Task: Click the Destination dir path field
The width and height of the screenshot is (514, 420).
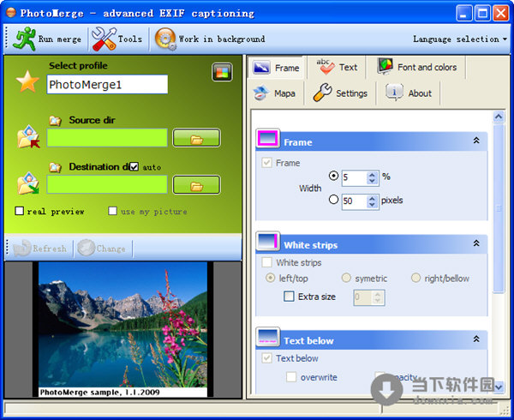Action: (107, 184)
